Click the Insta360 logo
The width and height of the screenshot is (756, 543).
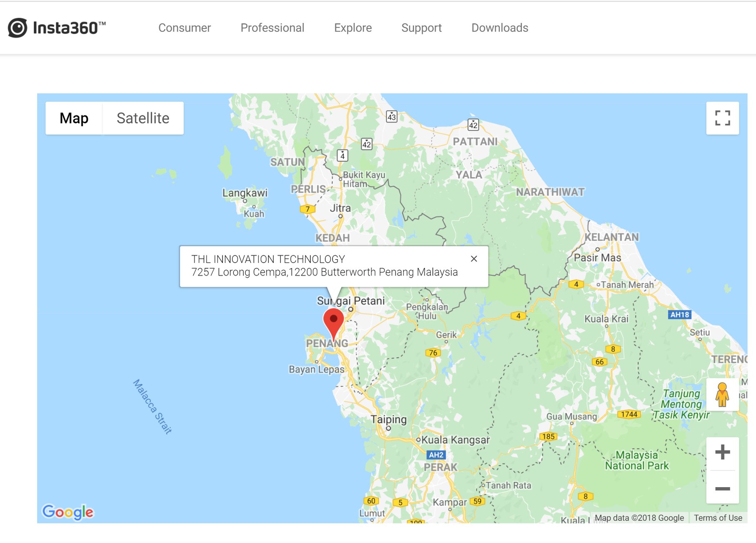click(57, 28)
